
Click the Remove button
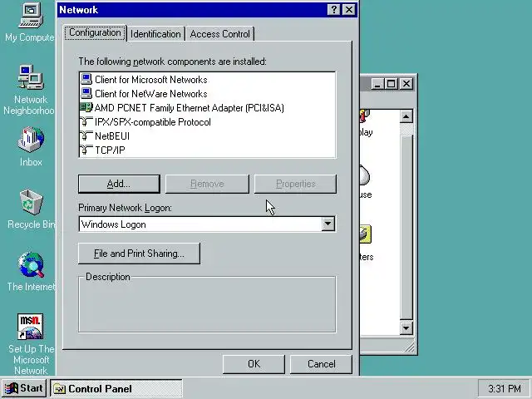(207, 184)
